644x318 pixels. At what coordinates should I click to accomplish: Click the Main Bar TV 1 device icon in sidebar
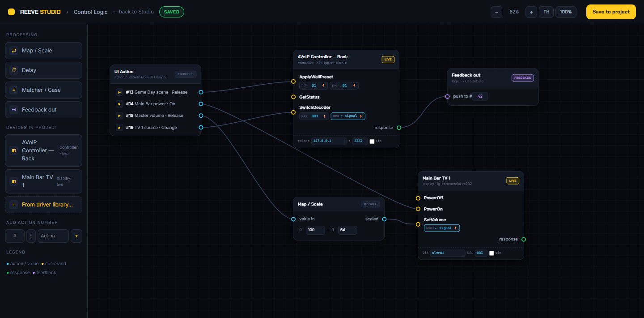(14, 181)
